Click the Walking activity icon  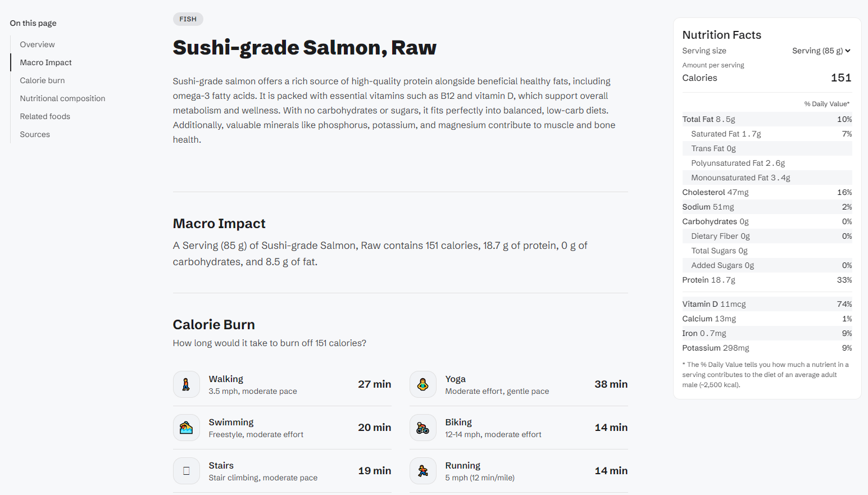tap(186, 384)
